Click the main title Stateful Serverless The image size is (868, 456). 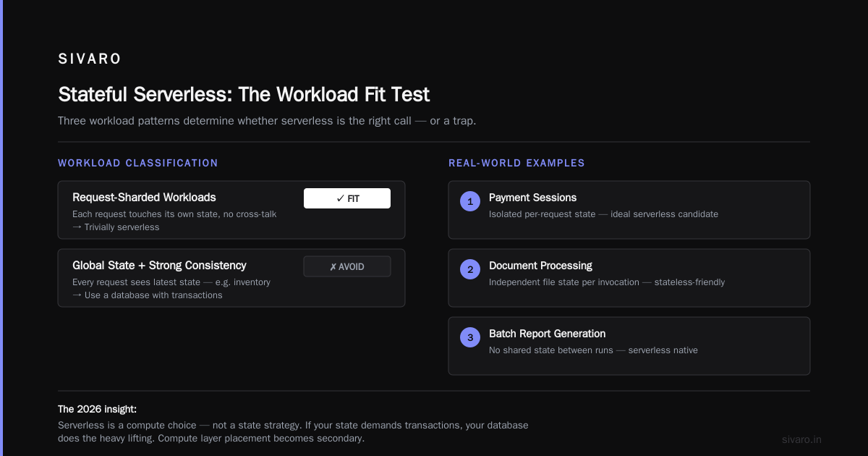pyautogui.click(x=244, y=94)
